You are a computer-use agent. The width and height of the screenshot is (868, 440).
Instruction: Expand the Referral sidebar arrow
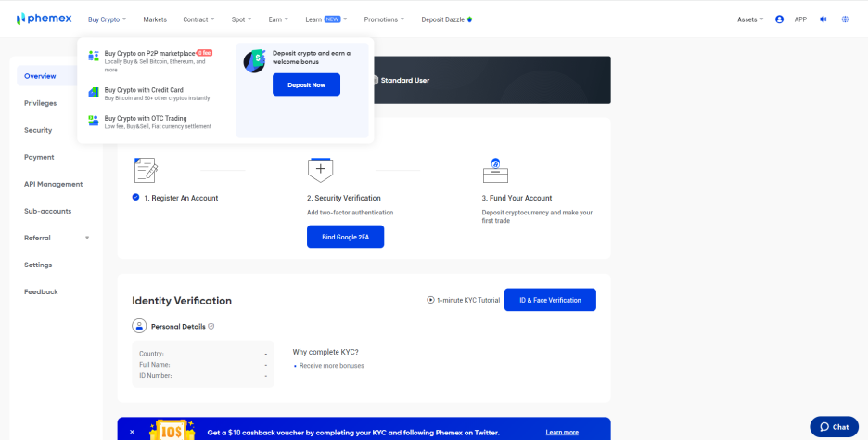click(x=87, y=238)
